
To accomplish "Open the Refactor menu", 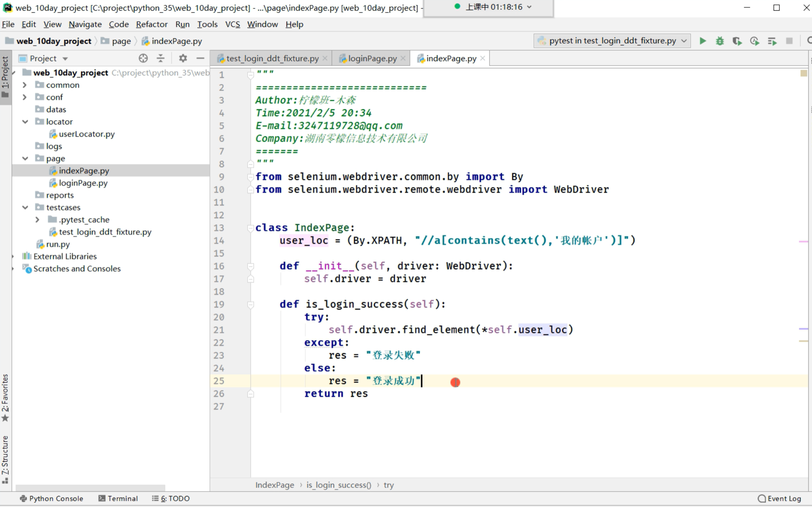I will (x=151, y=24).
